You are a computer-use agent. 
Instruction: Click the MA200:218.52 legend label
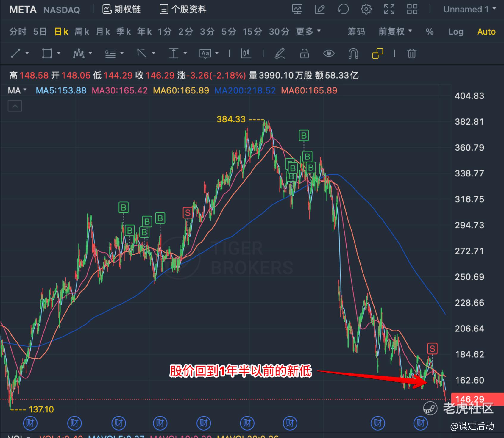point(245,90)
